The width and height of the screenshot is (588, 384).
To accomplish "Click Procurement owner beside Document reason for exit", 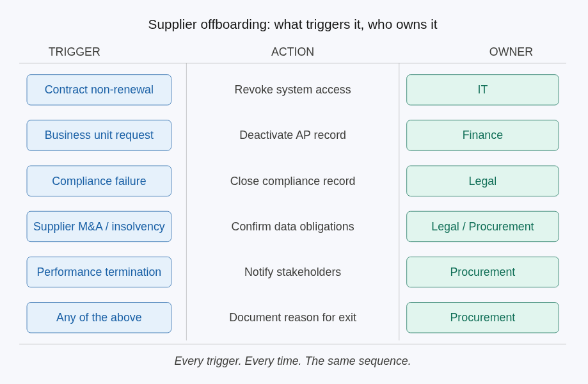I will coord(482,317).
